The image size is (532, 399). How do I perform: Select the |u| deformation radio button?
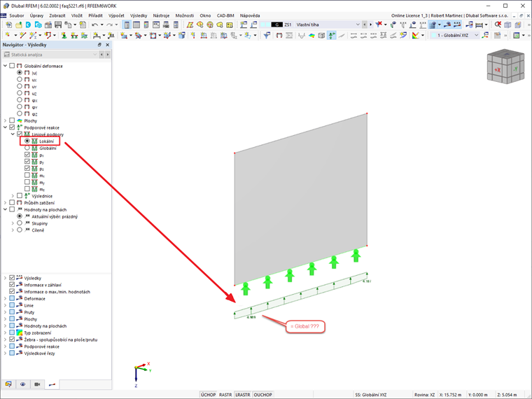click(x=20, y=73)
